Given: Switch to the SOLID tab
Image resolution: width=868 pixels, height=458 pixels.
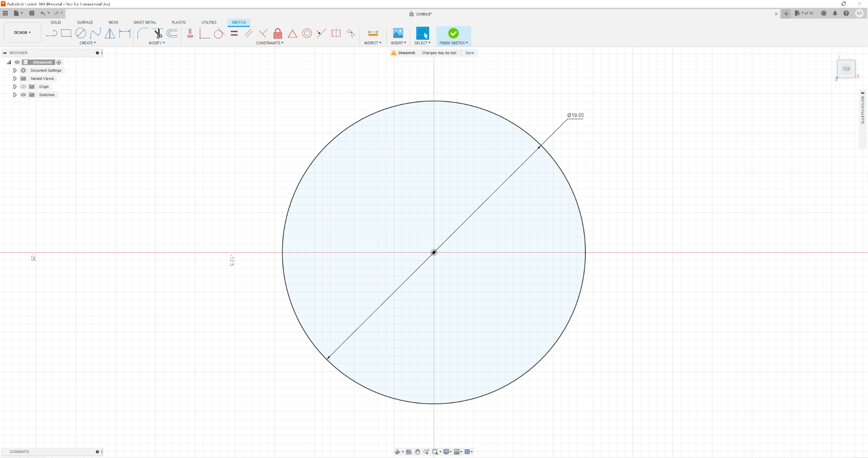Looking at the screenshot, I should (x=56, y=22).
